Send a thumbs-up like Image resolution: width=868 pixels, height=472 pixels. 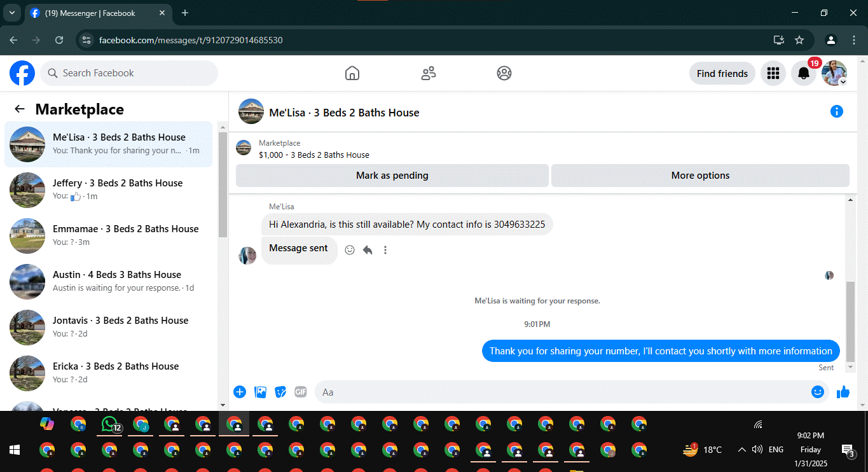[843, 392]
